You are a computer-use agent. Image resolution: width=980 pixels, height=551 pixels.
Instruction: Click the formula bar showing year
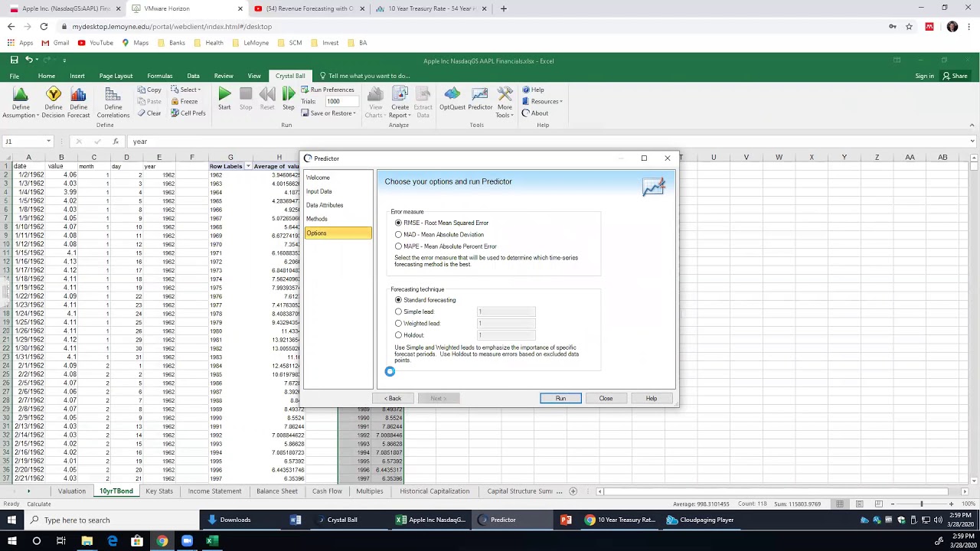click(x=547, y=142)
